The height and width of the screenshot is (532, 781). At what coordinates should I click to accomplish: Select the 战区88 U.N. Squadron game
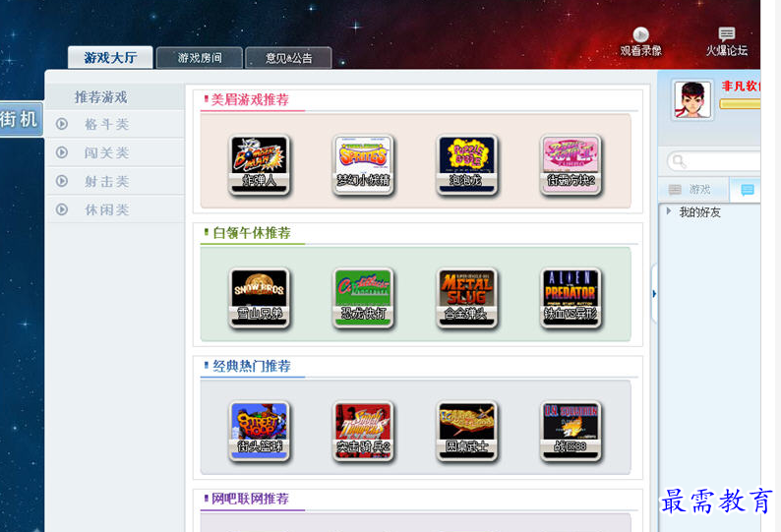point(571,431)
